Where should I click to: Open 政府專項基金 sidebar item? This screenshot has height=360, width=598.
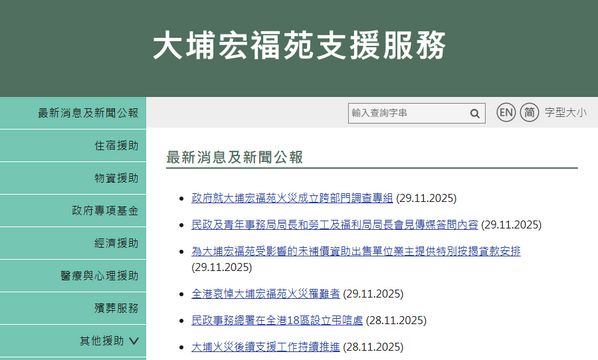point(73,211)
